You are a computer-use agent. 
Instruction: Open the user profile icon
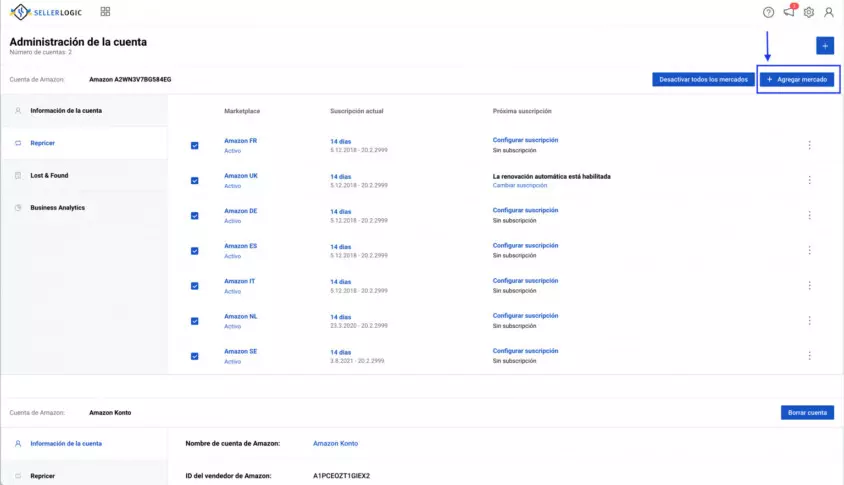[829, 12]
